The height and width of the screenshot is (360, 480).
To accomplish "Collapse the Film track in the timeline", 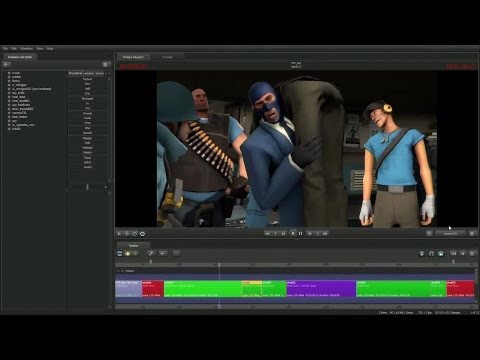I will click(x=122, y=271).
